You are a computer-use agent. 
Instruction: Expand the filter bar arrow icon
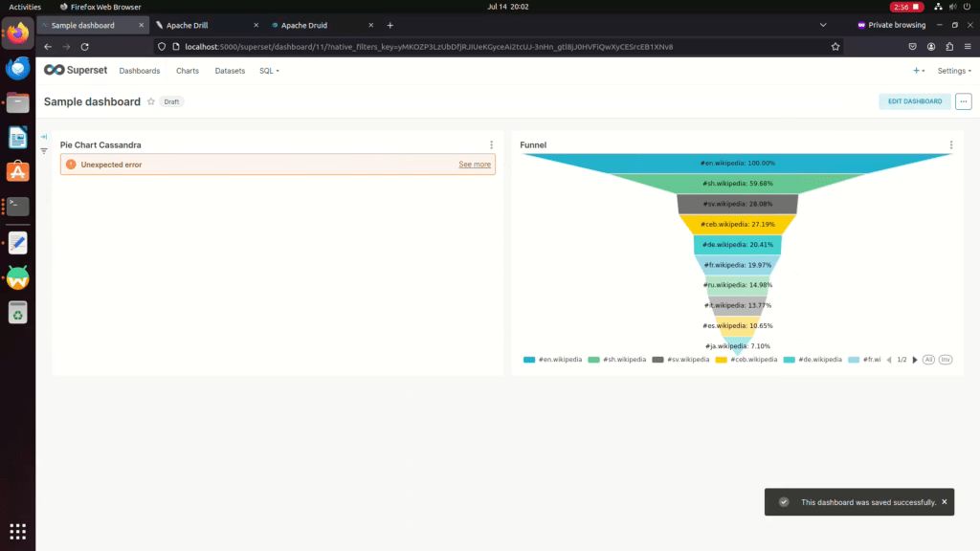[x=44, y=137]
